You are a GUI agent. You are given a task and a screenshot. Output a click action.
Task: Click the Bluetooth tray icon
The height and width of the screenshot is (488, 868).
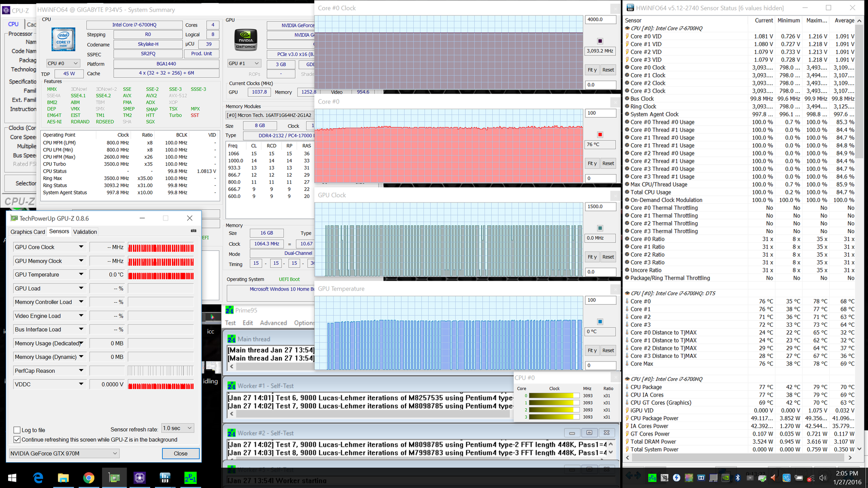tap(737, 478)
